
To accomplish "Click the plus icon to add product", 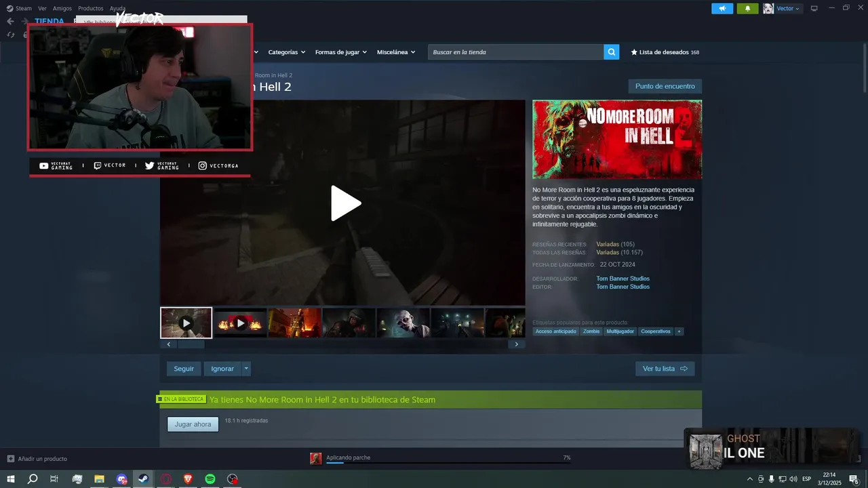I will [x=10, y=459].
